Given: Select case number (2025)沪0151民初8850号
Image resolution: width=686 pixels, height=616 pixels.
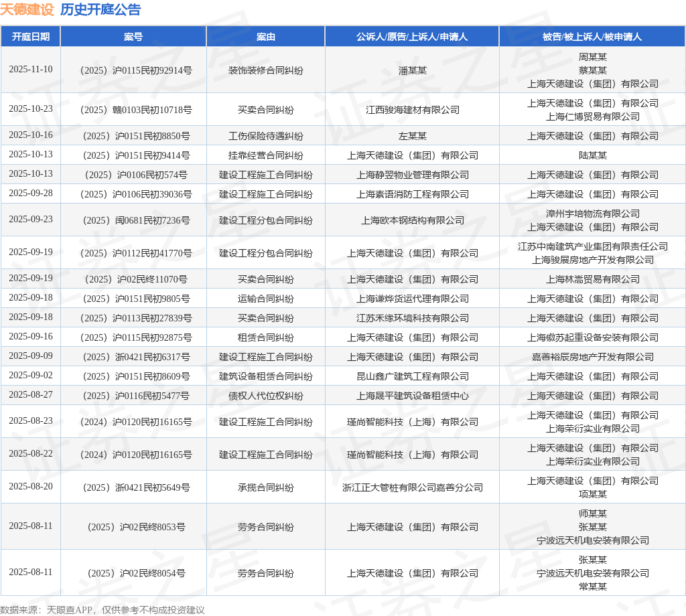Looking at the screenshot, I should [136, 136].
